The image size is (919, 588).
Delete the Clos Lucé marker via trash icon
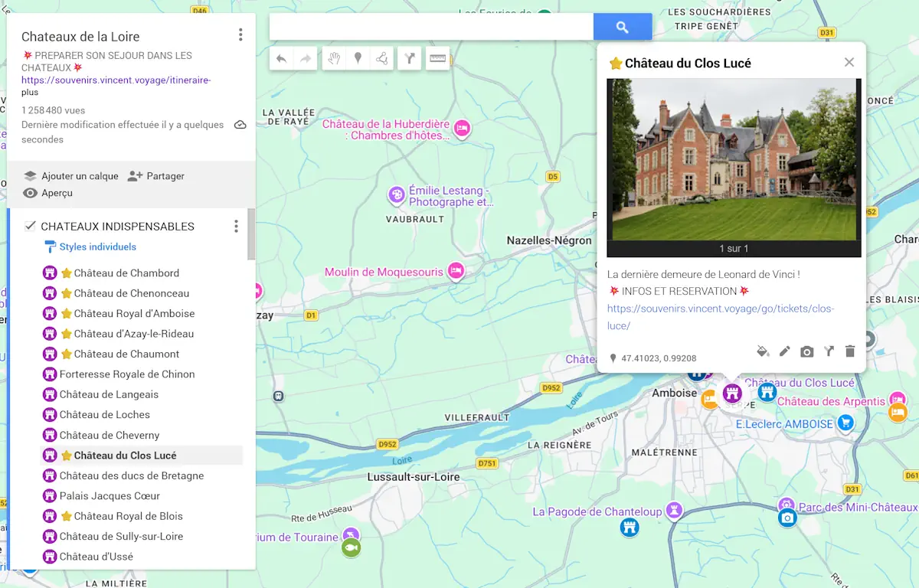tap(849, 351)
